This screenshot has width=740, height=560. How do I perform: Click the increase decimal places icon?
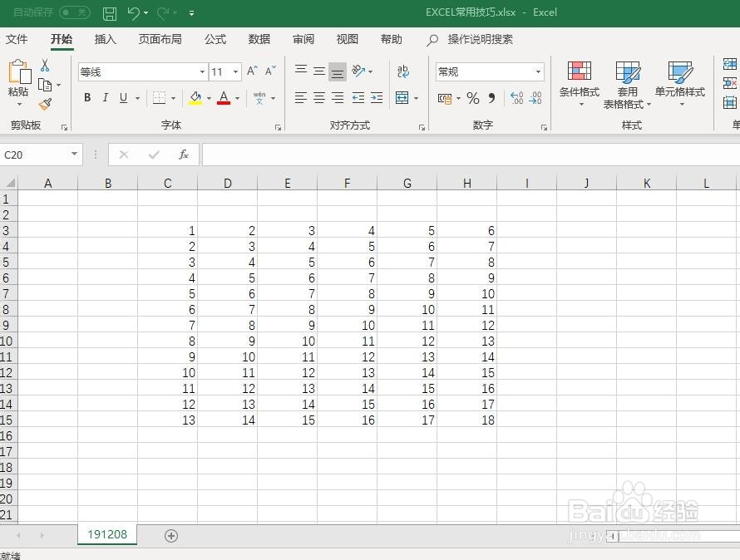tap(516, 98)
